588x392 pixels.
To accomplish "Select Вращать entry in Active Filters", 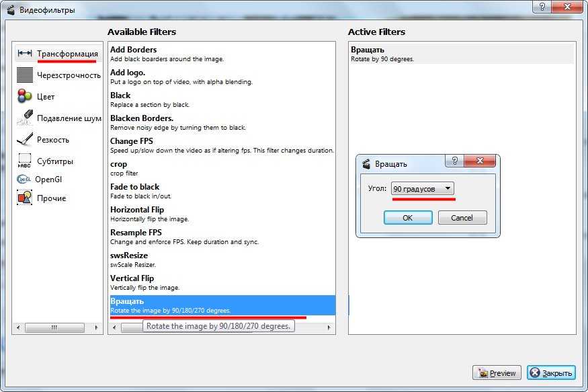I will (x=462, y=54).
